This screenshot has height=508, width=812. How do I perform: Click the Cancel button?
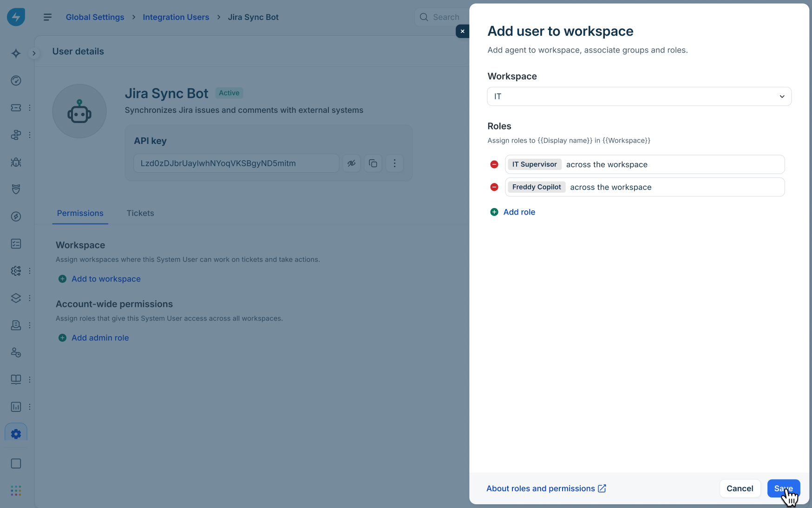pos(740,488)
